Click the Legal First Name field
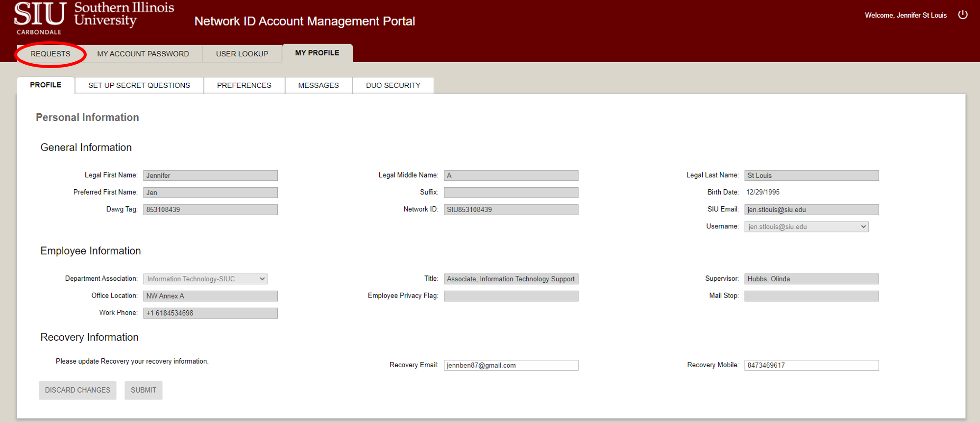Viewport: 980px width, 423px height. click(x=210, y=175)
